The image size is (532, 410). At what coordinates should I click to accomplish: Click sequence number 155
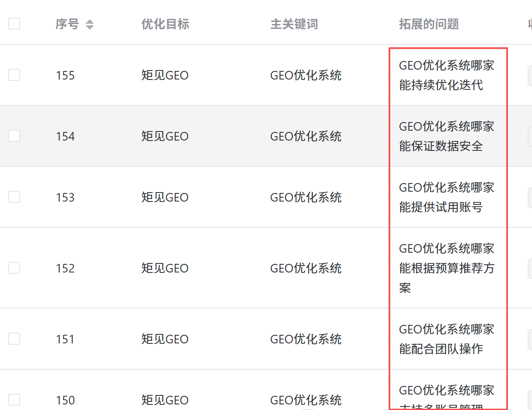click(x=65, y=75)
